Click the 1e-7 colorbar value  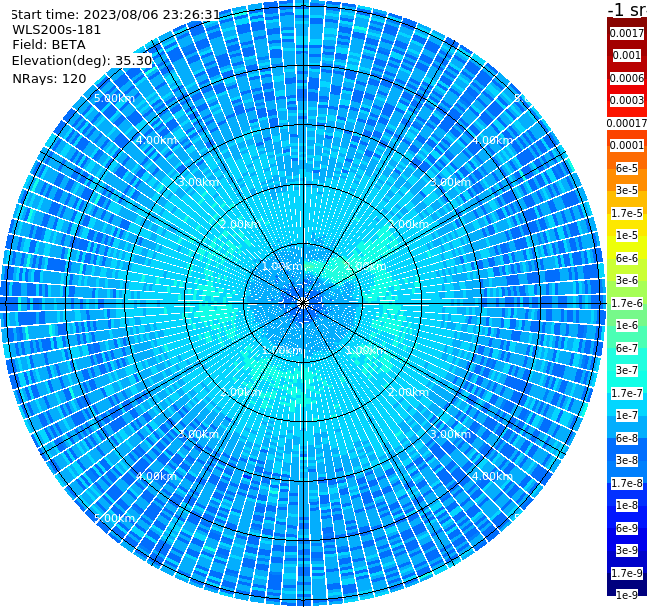627,415
